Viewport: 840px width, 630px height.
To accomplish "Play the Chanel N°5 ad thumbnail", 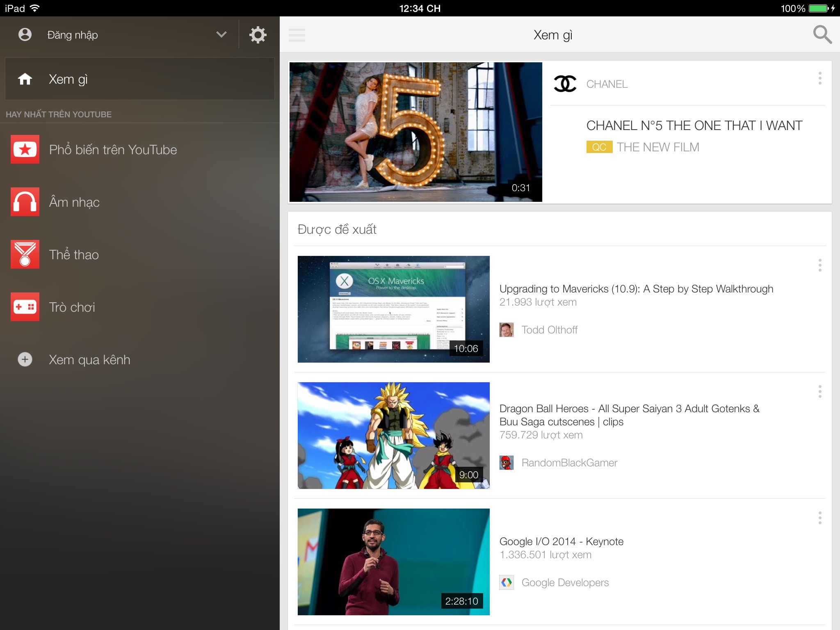I will click(416, 132).
